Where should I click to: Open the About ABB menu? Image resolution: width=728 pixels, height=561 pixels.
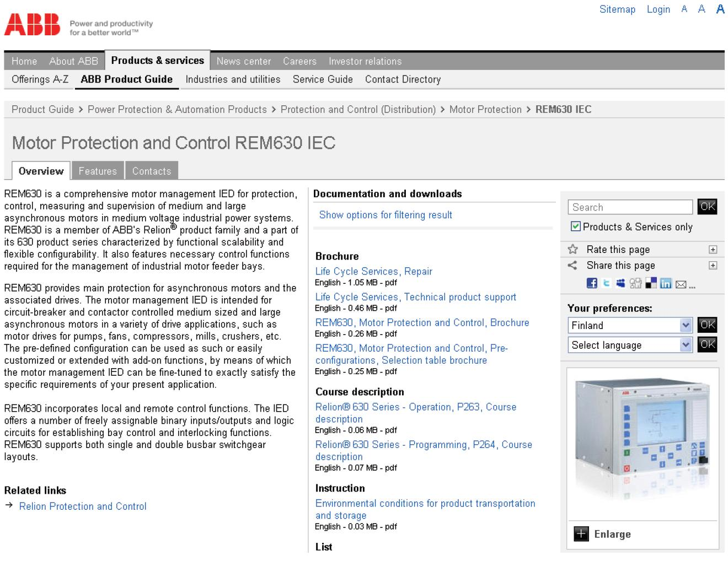[73, 61]
